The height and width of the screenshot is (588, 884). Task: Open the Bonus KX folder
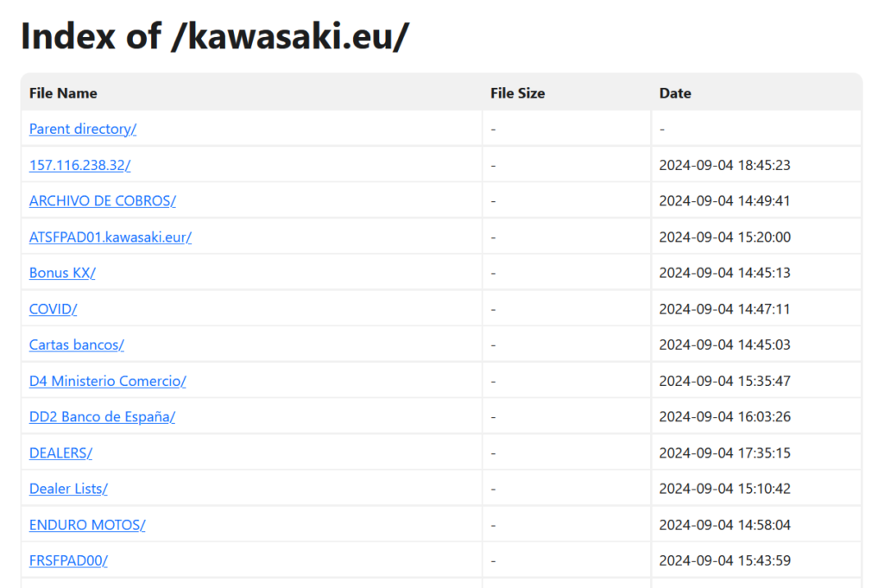pos(62,273)
